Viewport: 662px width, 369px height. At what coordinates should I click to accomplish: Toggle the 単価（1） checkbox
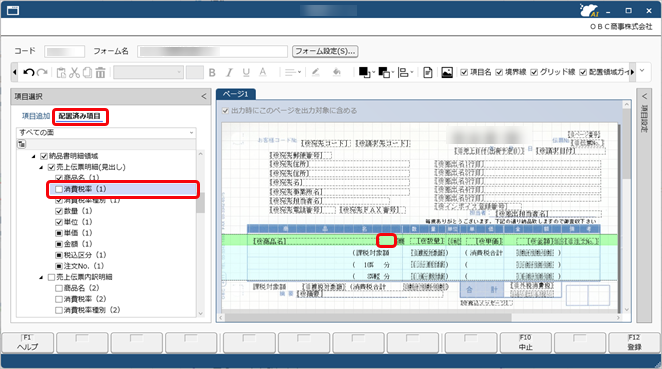pos(59,233)
